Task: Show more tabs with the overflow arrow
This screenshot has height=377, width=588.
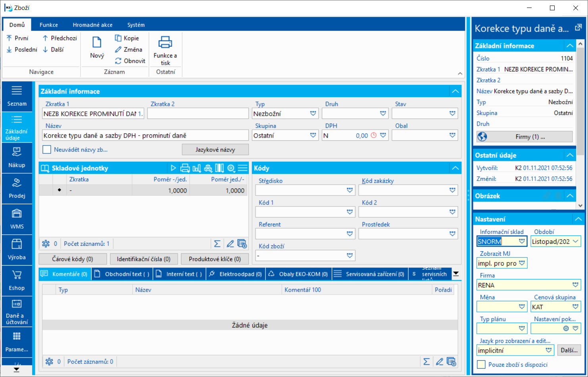Action: [x=456, y=274]
